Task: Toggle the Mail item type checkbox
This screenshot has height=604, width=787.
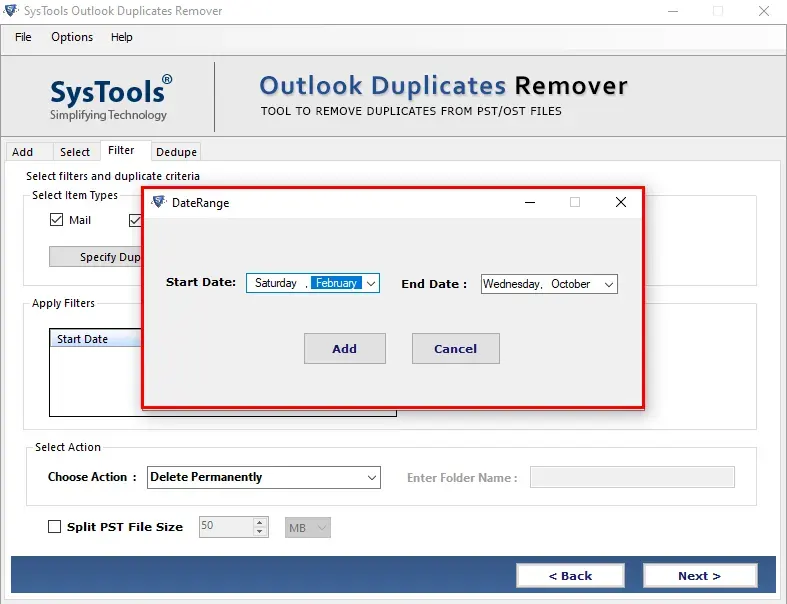Action: point(56,219)
